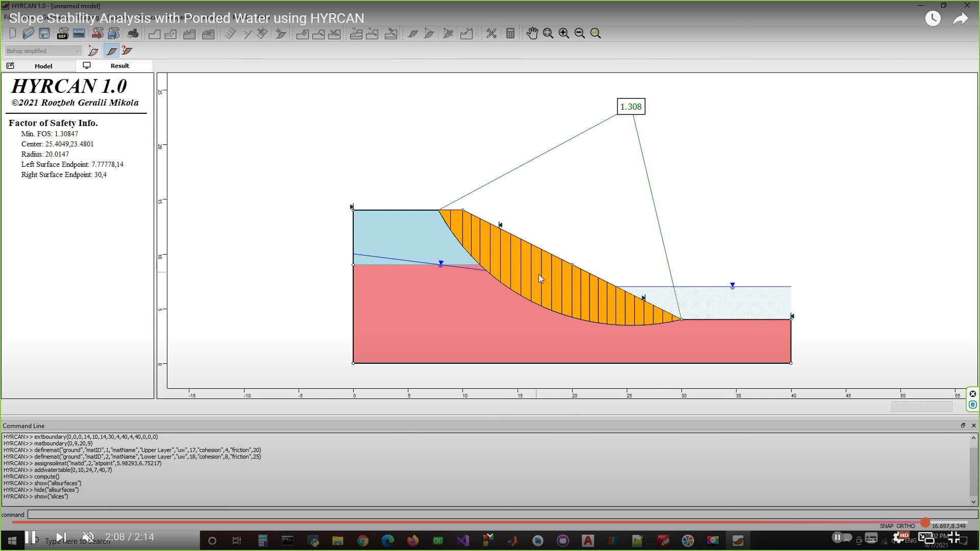Open Visual Studio from the taskbar

click(463, 540)
